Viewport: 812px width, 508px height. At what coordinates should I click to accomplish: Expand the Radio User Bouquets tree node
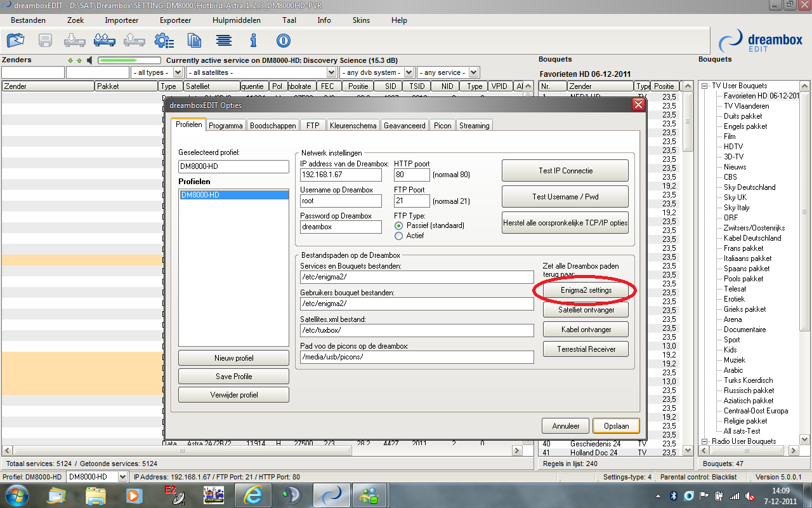[705, 441]
